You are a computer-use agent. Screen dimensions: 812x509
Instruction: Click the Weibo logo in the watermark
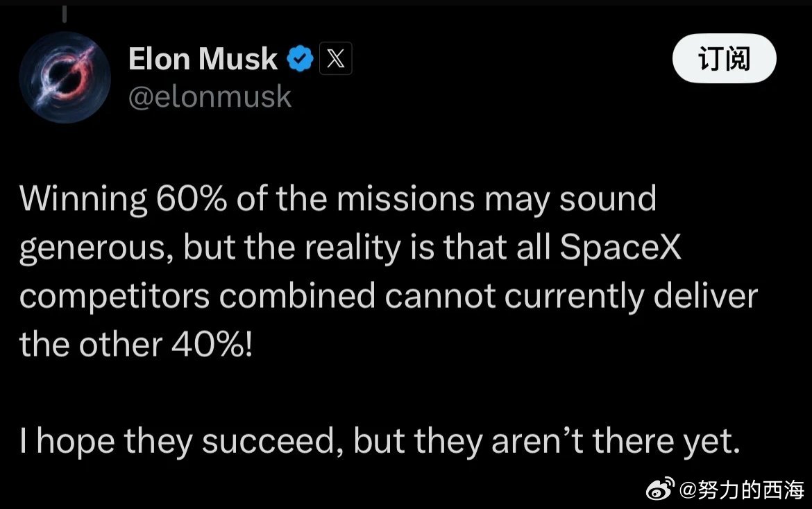pos(660,489)
